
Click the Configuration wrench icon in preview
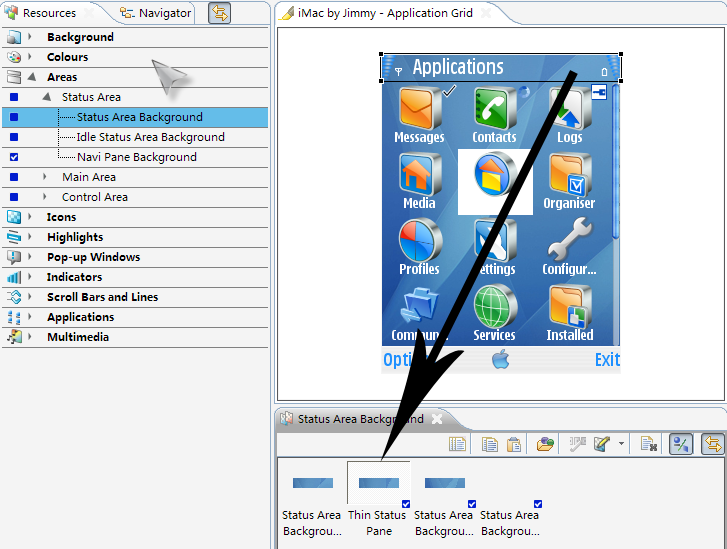(x=569, y=240)
